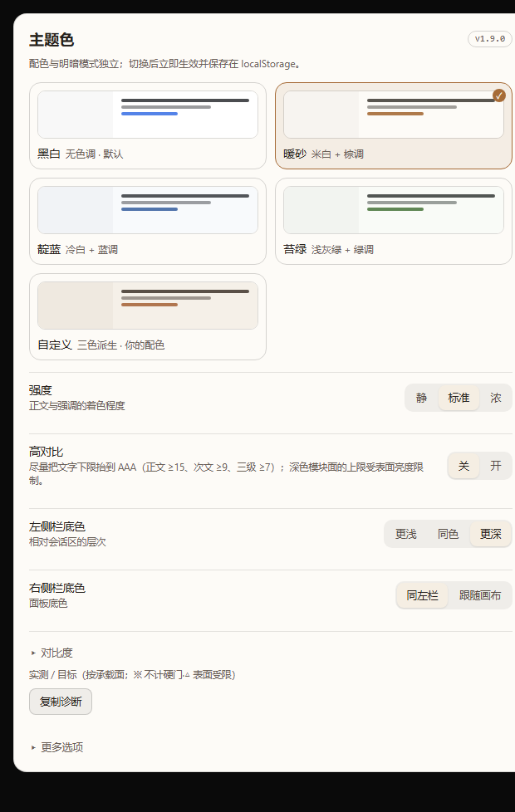This screenshot has width=515, height=812.
Task: Click the 冷白 + 蓝调 caption
Action: [91, 249]
